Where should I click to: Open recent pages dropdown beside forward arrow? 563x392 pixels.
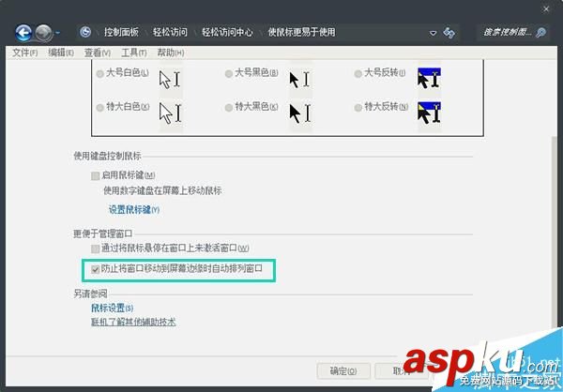57,33
